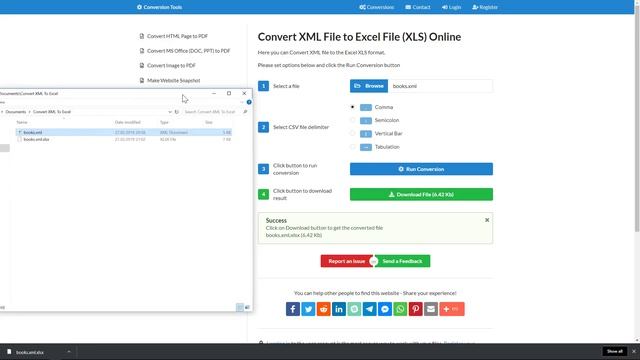
Task: Open Explorer help question mark icon
Action: pyautogui.click(x=249, y=102)
